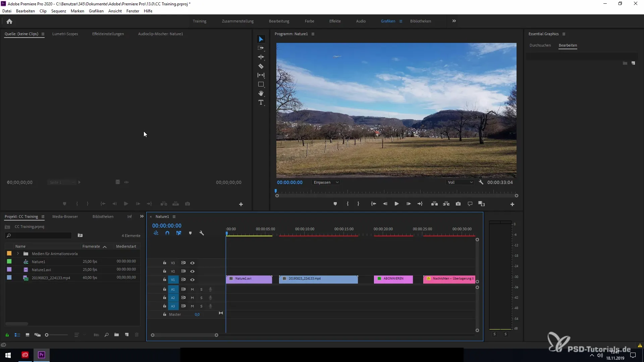Open Program monitor button editor plus
644x362 pixels.
coord(512,204)
